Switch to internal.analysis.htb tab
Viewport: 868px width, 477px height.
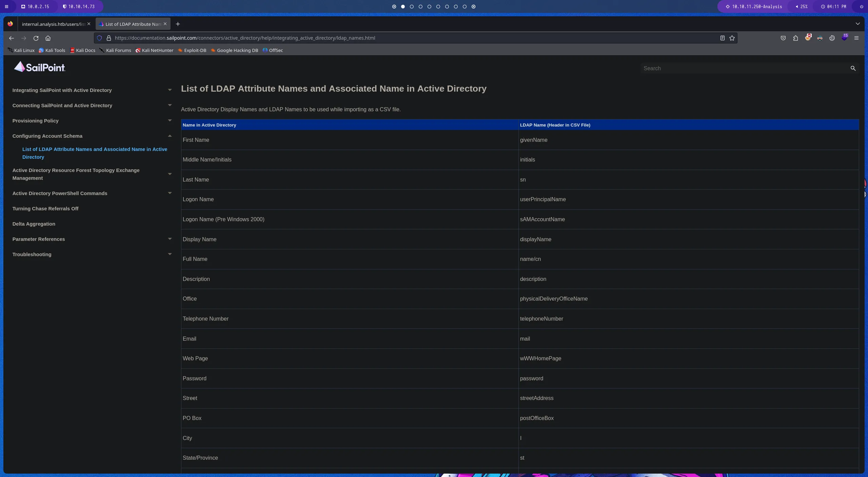click(53, 24)
